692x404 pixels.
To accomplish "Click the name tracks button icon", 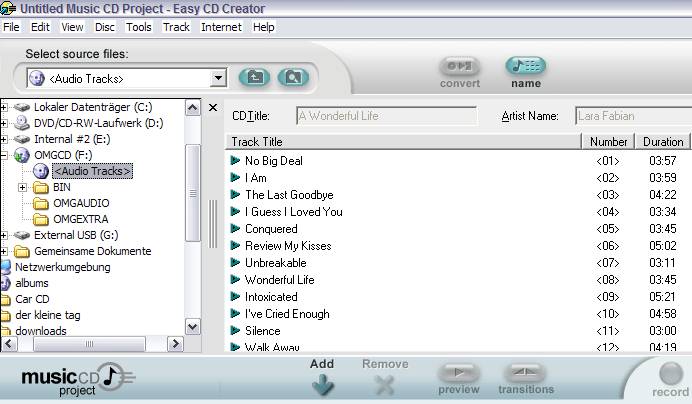I will coord(525,66).
